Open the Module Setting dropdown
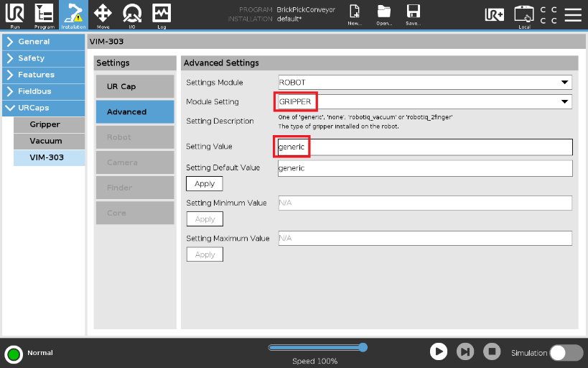Screen dimensions: 588x368 425,102
